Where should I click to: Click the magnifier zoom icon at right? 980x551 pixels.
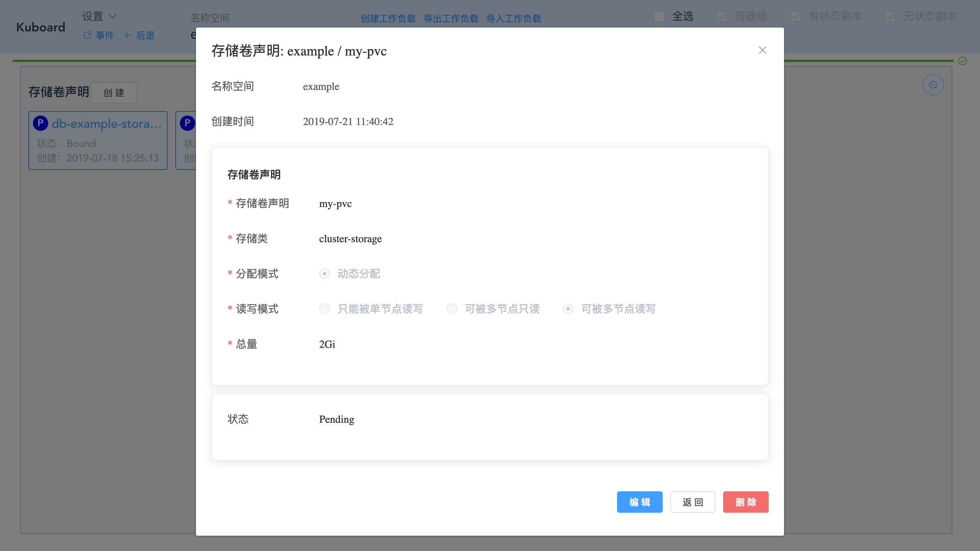click(933, 85)
